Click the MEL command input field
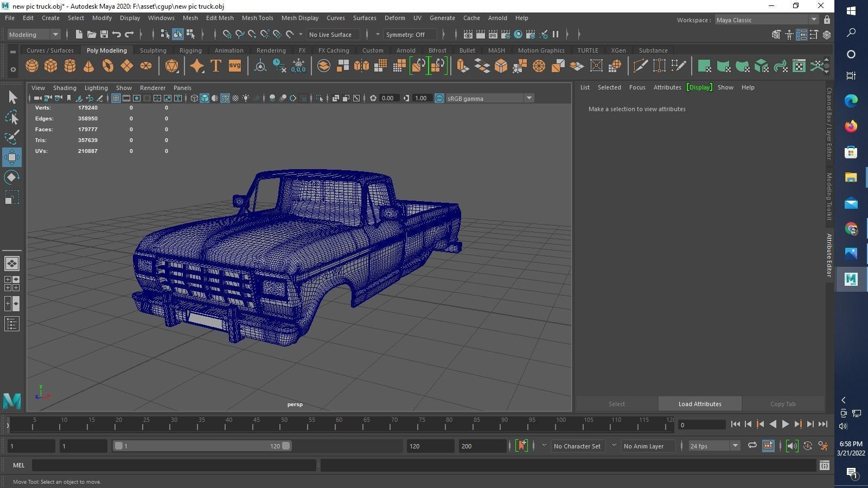This screenshot has width=868, height=488. (174, 465)
